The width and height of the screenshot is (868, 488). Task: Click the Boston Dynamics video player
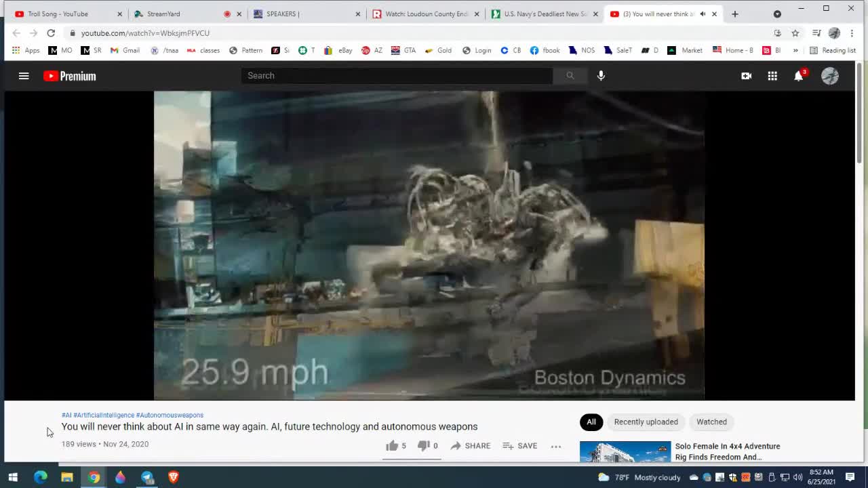tap(429, 245)
